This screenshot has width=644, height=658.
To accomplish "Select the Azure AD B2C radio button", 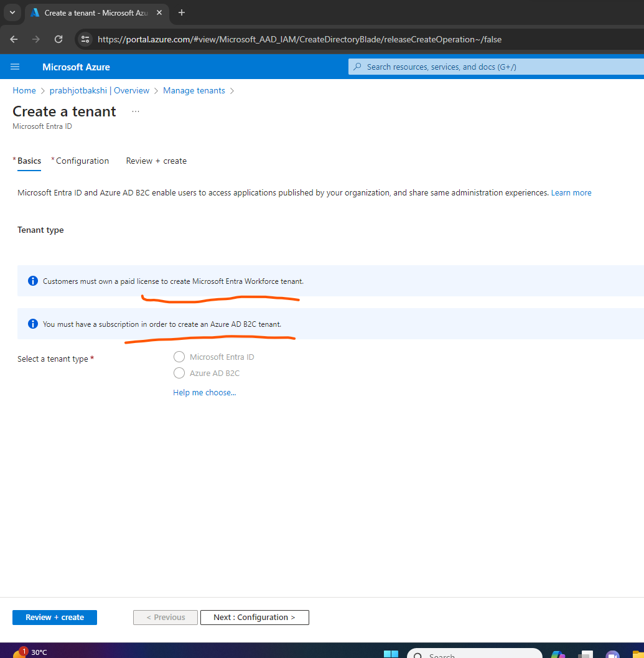I will point(179,373).
